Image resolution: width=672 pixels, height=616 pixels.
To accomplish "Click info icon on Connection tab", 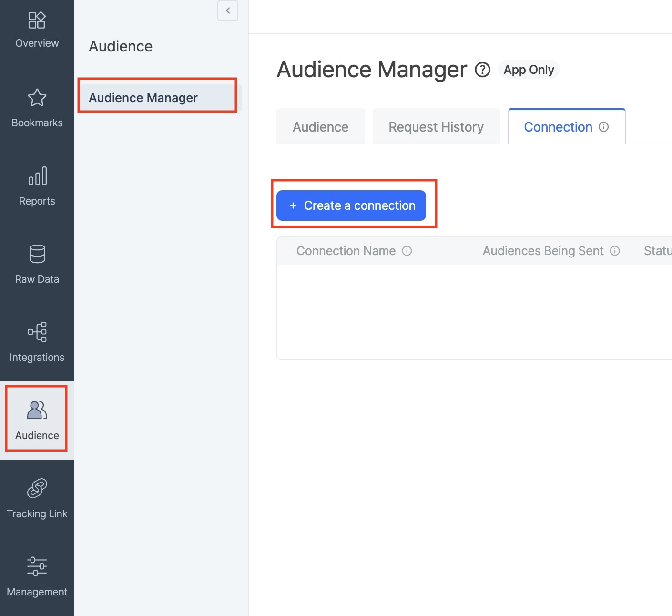I will click(x=603, y=127).
